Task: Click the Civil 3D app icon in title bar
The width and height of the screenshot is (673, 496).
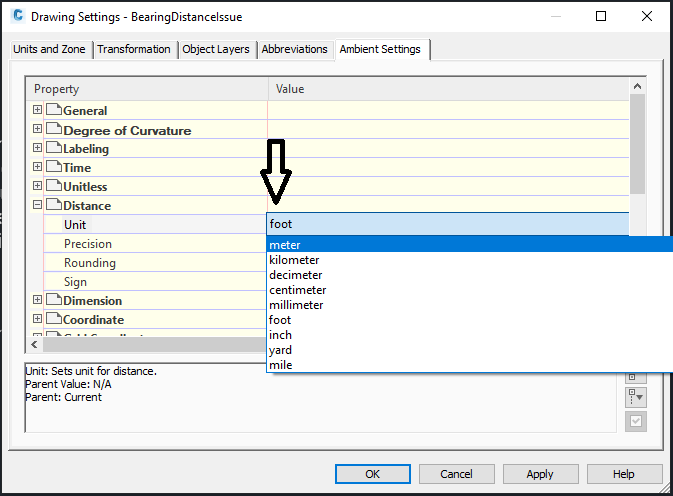Action: [16, 17]
